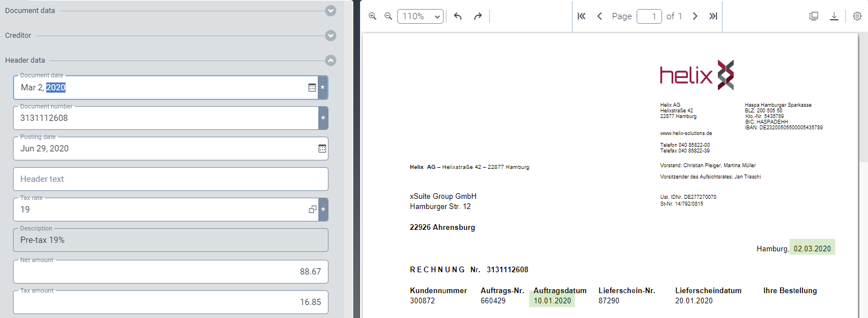868x318 pixels.
Task: Click into the Header text field
Action: tap(170, 179)
